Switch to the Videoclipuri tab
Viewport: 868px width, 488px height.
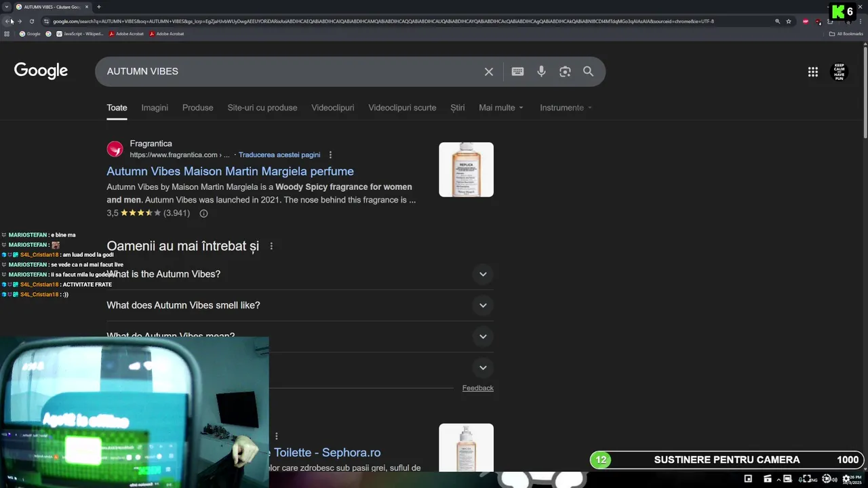[332, 108]
